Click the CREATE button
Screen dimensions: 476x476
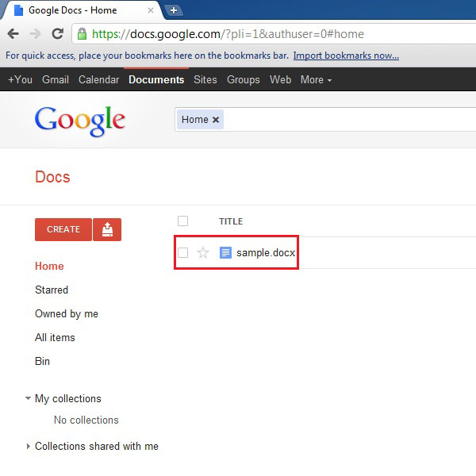click(63, 229)
